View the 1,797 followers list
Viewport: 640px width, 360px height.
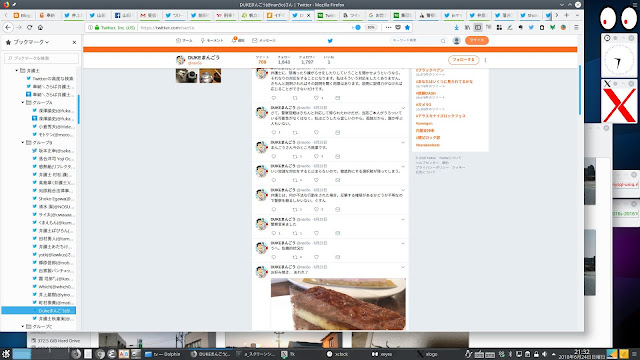pyautogui.click(x=307, y=60)
